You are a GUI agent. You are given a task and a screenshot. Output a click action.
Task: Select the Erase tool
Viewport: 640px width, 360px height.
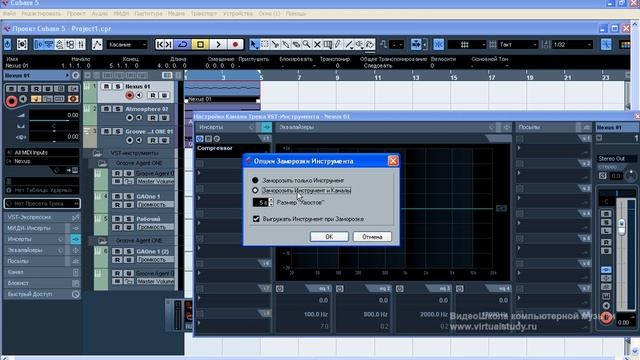(x=296, y=44)
